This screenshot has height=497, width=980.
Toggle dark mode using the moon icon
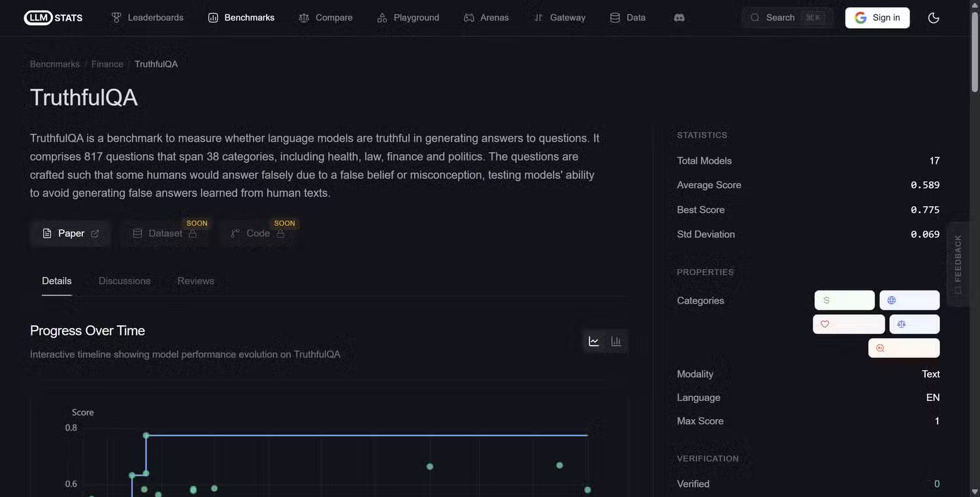(933, 18)
